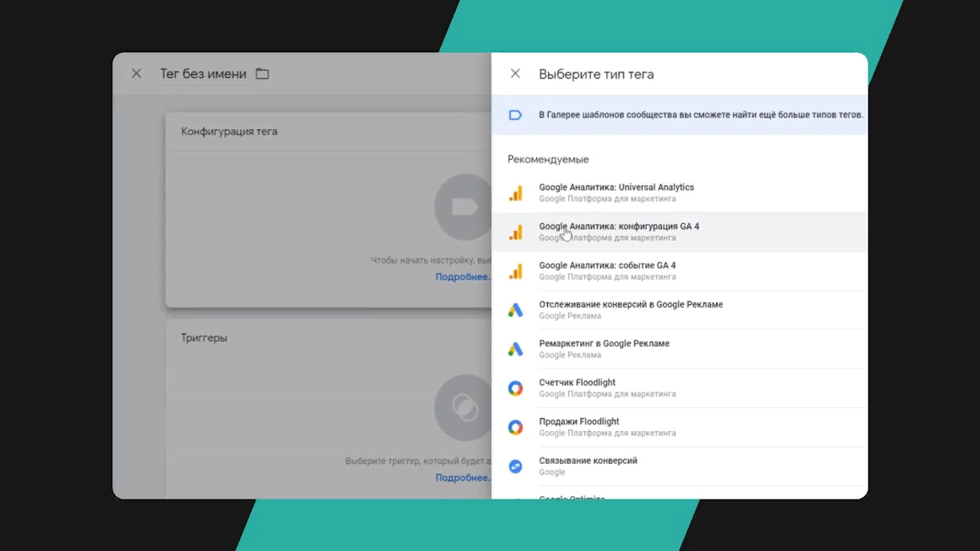Screen dimensions: 980x551
Task: Click the Рекомендуемые section label
Action: point(548,160)
